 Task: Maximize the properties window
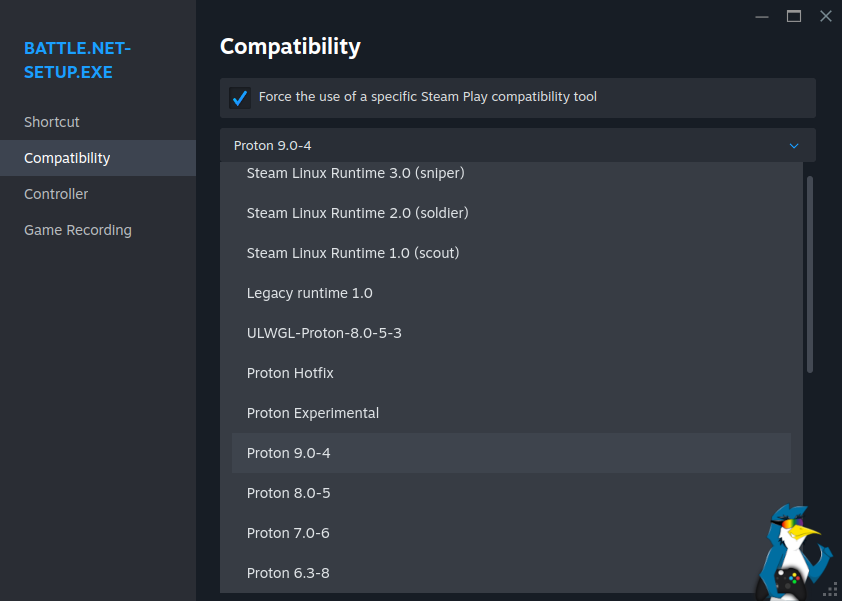click(x=794, y=16)
